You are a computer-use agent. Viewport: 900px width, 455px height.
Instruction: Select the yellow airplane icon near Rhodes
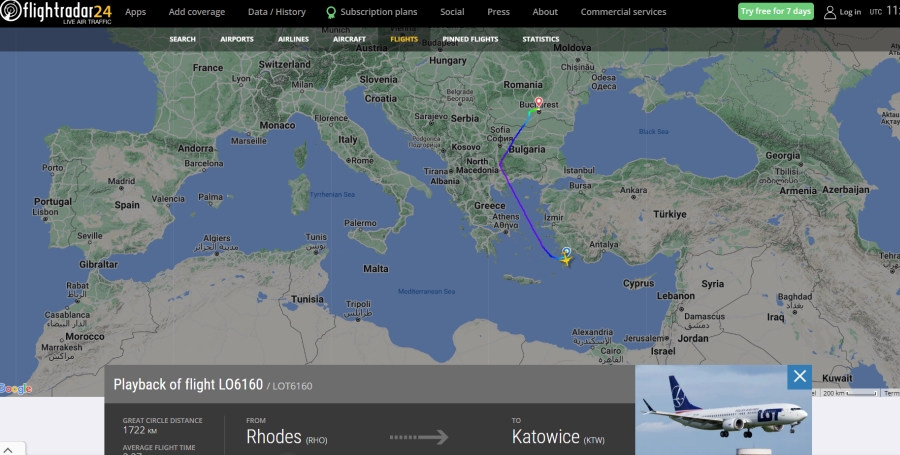pos(566,261)
